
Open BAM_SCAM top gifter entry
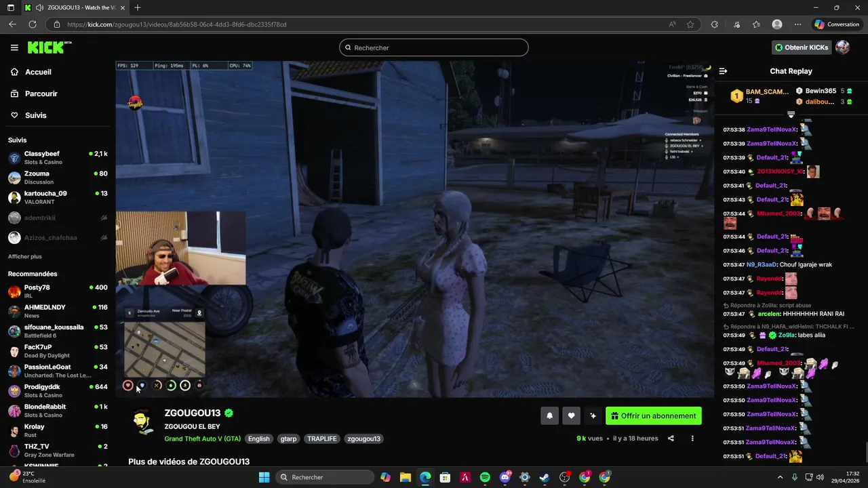coord(759,96)
